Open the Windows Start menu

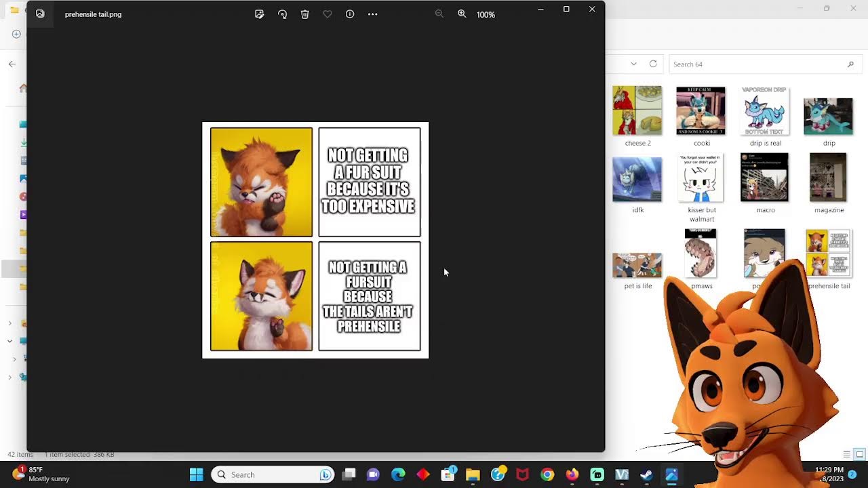(x=196, y=474)
